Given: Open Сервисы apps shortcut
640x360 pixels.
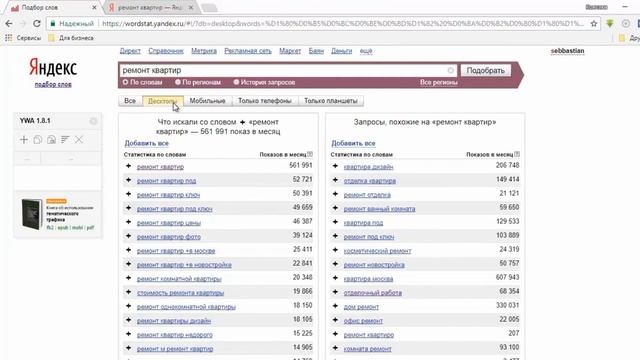Looking at the screenshot, I should 23,38.
